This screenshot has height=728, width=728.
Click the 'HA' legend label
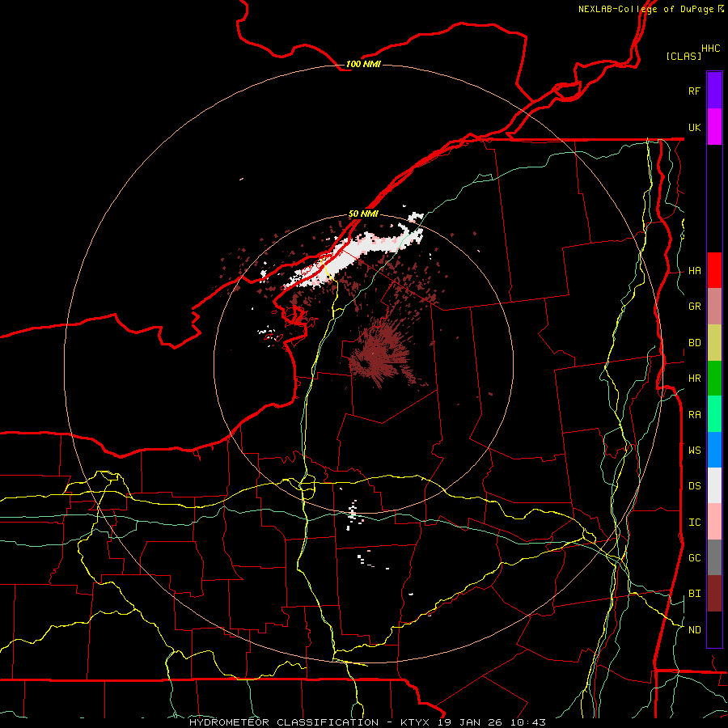(694, 271)
